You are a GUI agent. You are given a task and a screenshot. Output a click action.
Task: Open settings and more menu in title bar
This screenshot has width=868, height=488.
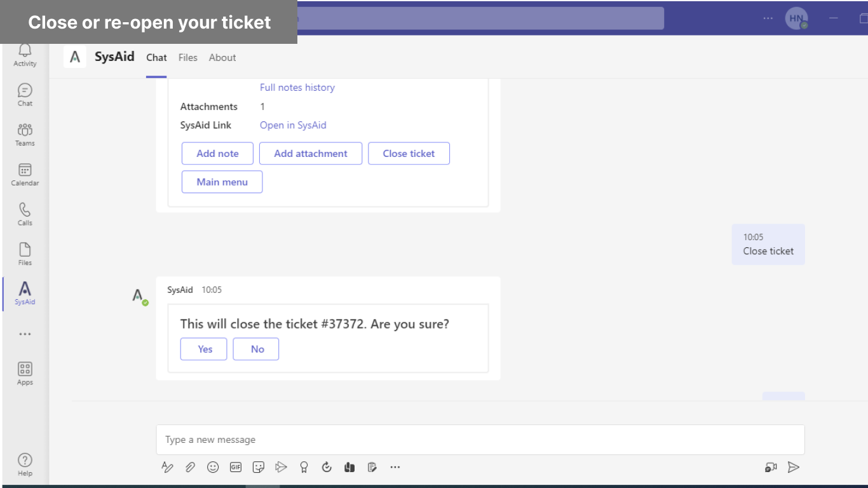[769, 18]
